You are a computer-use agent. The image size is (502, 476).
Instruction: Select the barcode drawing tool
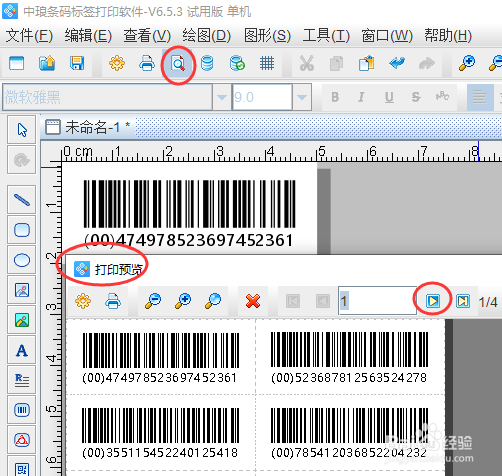(22, 410)
